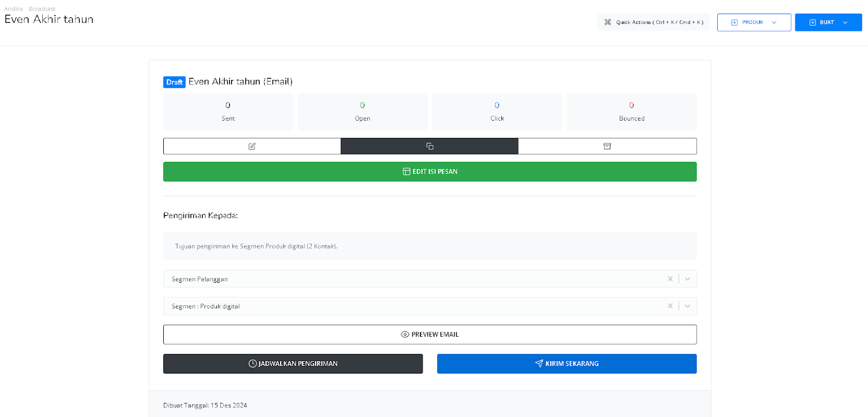Click the "Pengiriman Kepada:" heading
Viewport: 868px width, 417px height.
click(200, 216)
